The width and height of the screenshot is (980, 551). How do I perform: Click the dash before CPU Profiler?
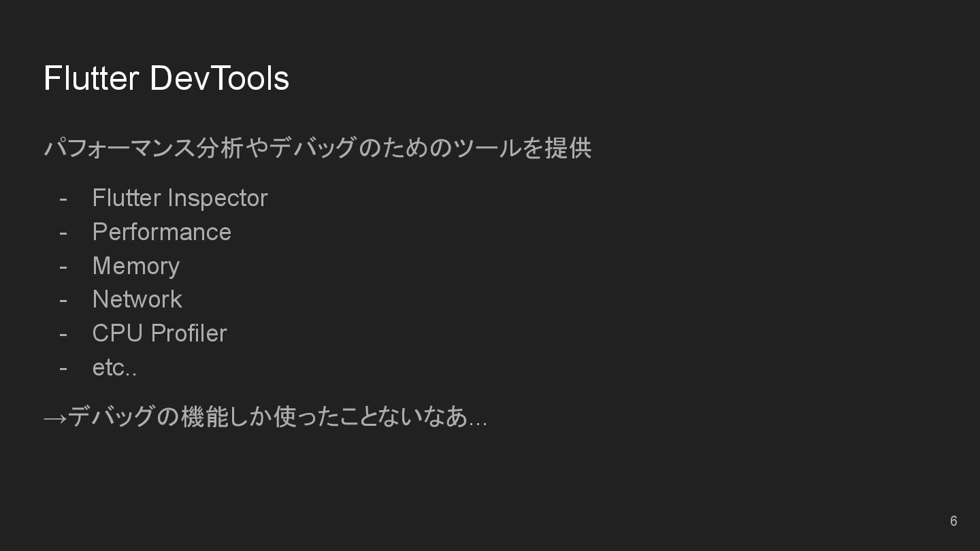click(x=63, y=335)
